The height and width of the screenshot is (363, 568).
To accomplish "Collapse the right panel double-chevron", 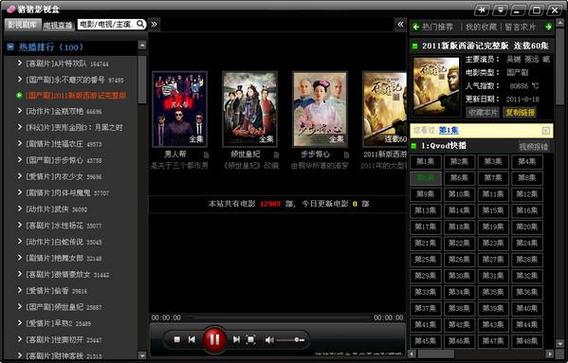I will coord(400,24).
